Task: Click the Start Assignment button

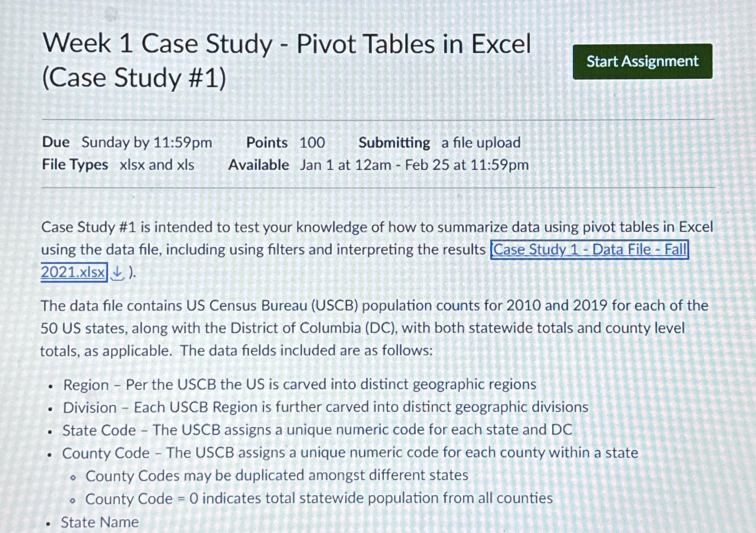Action: point(642,61)
